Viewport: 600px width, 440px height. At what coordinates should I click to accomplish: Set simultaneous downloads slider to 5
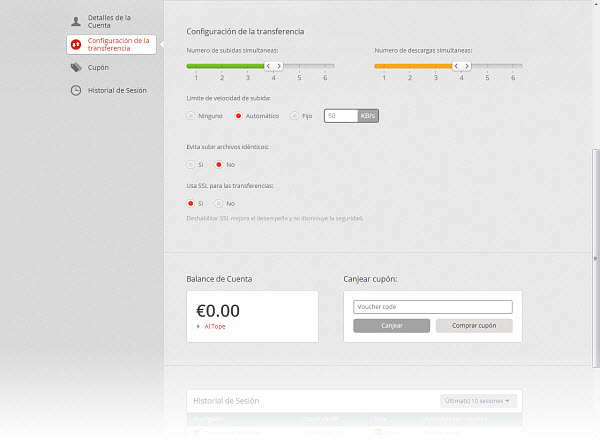tap(488, 66)
